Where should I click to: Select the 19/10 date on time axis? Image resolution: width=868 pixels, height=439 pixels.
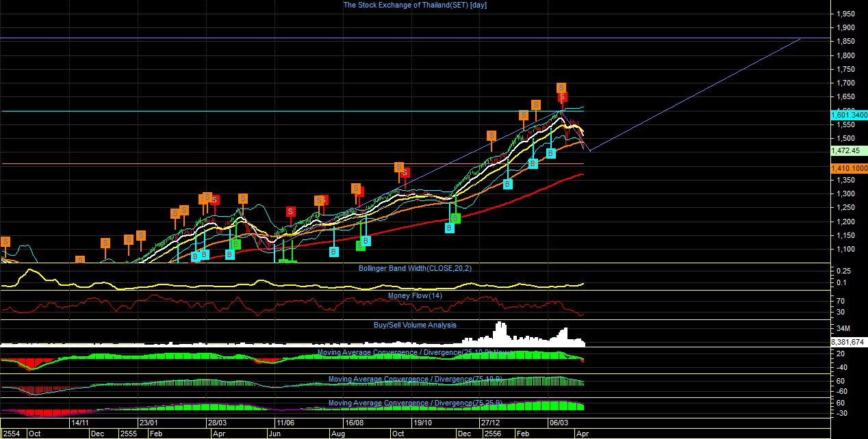tap(422, 423)
